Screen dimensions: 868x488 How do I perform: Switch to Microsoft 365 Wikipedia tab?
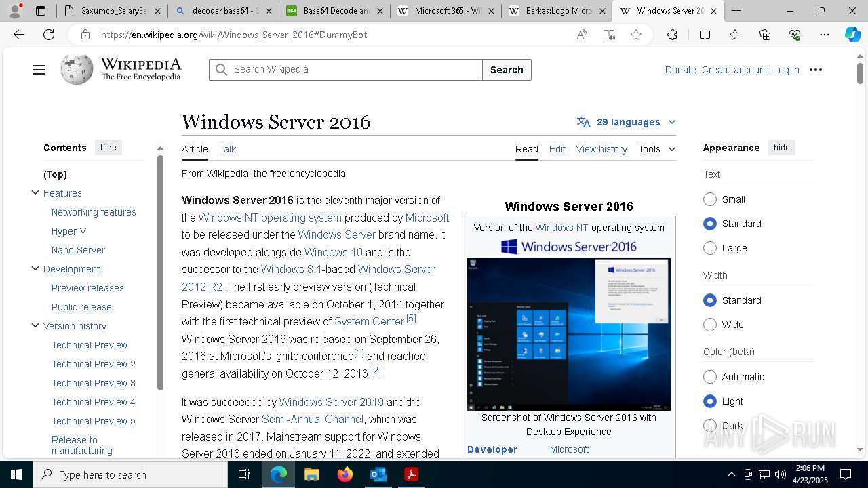446,11
